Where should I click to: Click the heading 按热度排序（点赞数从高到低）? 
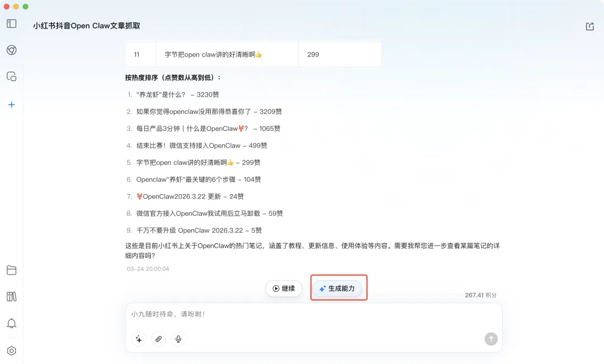pos(173,77)
